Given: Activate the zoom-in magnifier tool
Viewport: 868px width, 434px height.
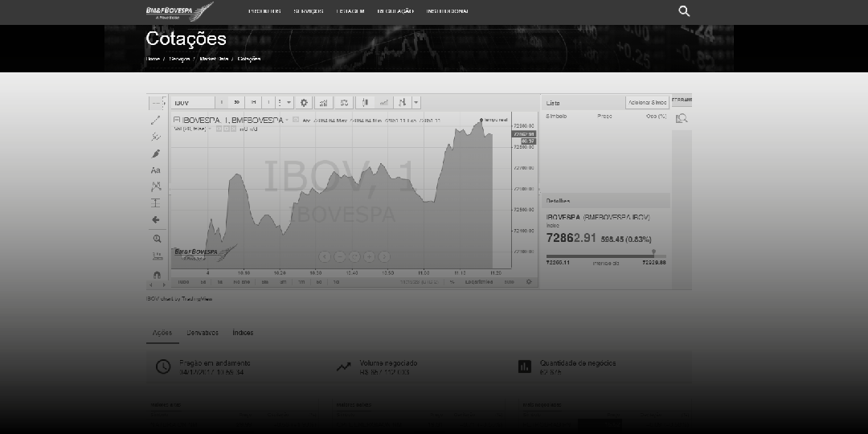Looking at the screenshot, I should [157, 240].
